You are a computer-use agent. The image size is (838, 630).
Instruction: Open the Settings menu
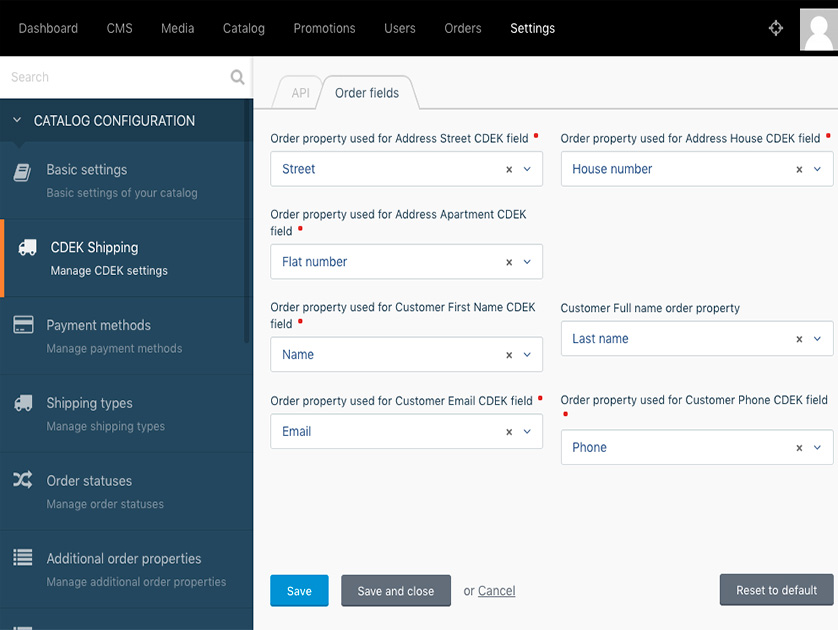[x=532, y=28]
